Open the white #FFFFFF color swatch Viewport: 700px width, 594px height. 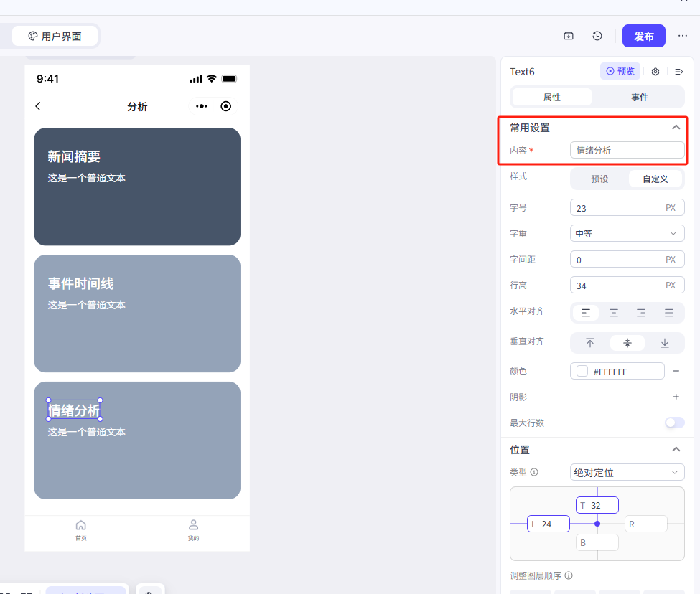[x=582, y=372]
